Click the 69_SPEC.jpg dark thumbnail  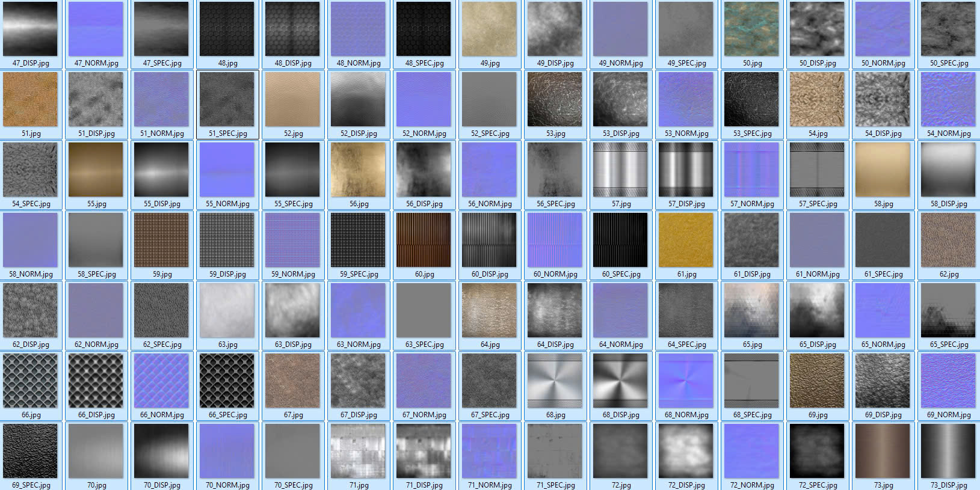tap(30, 451)
